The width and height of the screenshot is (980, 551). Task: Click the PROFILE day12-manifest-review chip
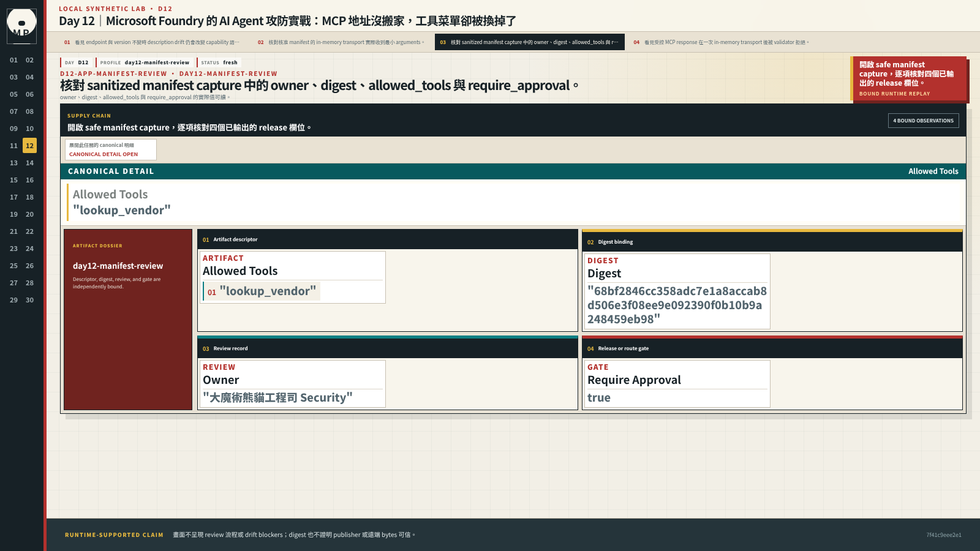pyautogui.click(x=145, y=62)
